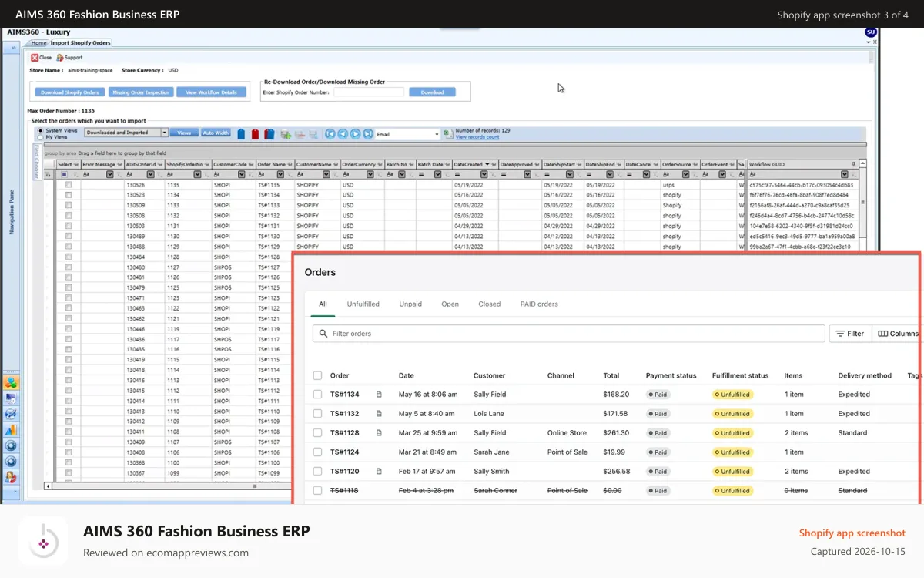Screen dimensions: 924x578
Task: Click the Download Shopify Orders button
Action: coord(69,92)
